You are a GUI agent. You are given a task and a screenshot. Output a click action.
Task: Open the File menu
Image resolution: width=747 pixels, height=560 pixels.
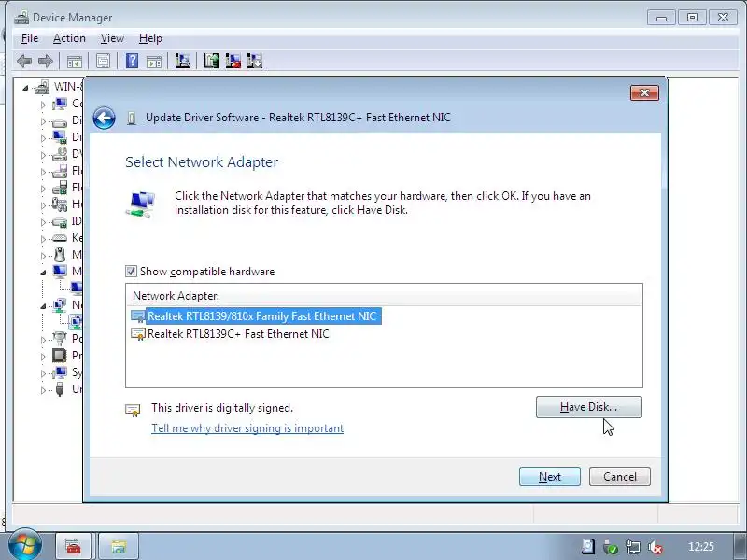[30, 38]
